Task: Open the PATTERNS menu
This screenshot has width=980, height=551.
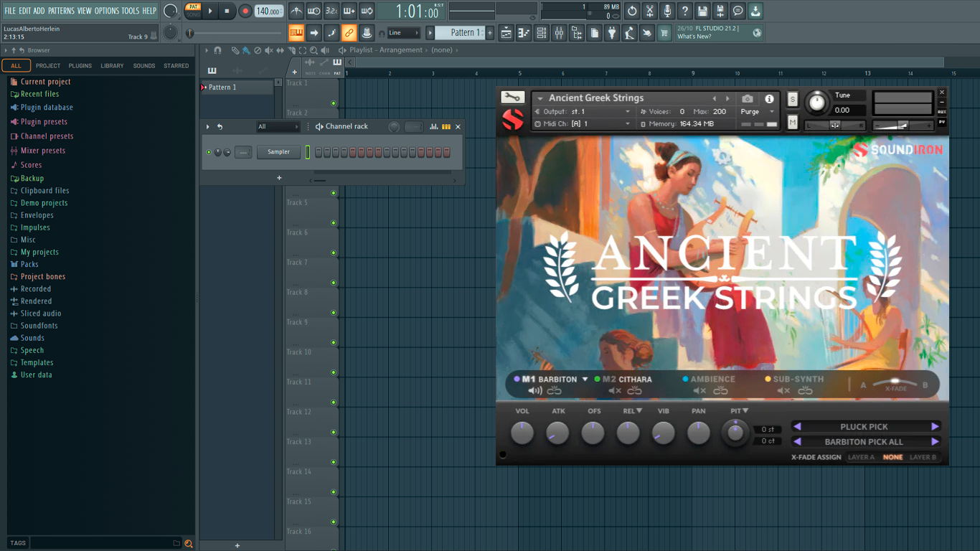Action: [x=61, y=11]
